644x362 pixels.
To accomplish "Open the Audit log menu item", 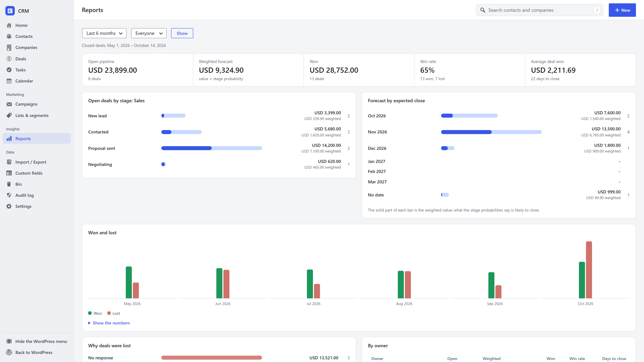I will click(x=37, y=195).
